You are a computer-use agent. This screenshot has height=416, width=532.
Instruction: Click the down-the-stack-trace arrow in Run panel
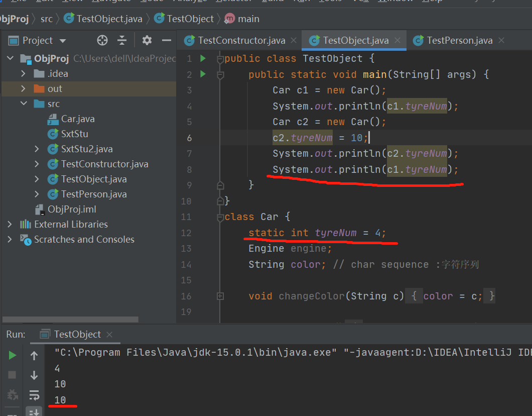[34, 375]
